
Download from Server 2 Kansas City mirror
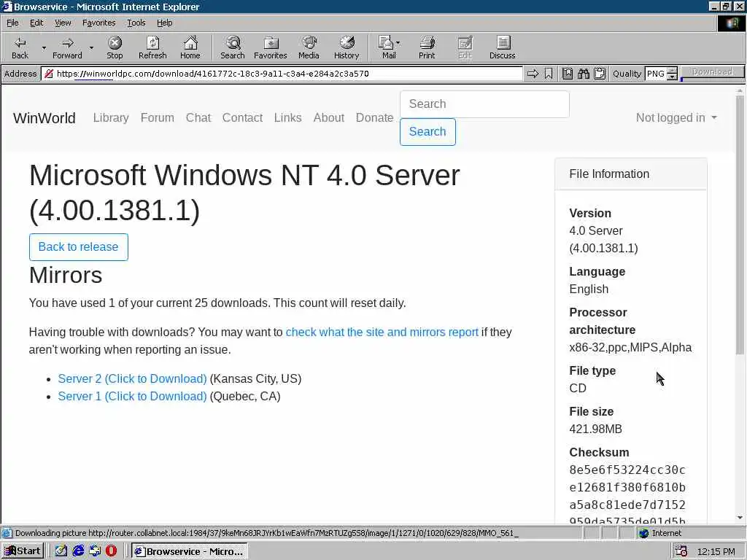pyautogui.click(x=133, y=378)
